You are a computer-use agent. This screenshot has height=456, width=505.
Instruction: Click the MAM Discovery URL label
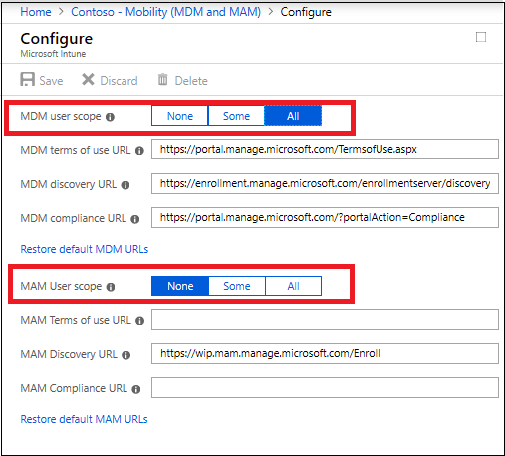pyautogui.click(x=69, y=354)
